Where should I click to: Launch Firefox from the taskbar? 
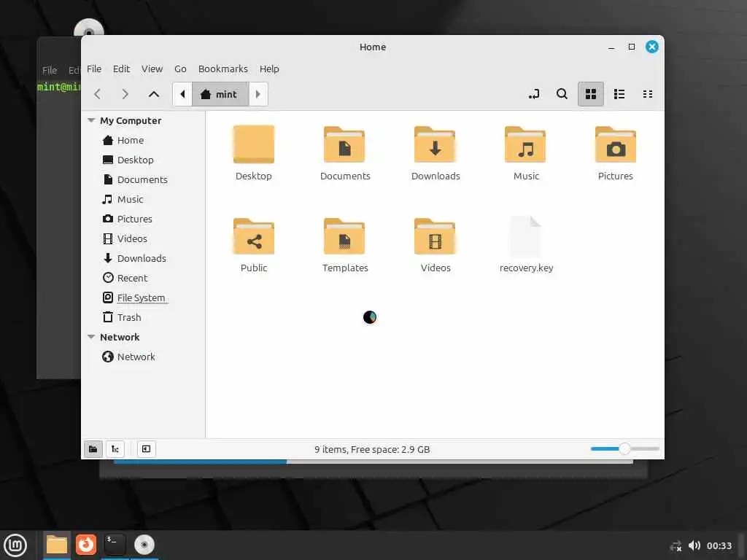point(86,545)
